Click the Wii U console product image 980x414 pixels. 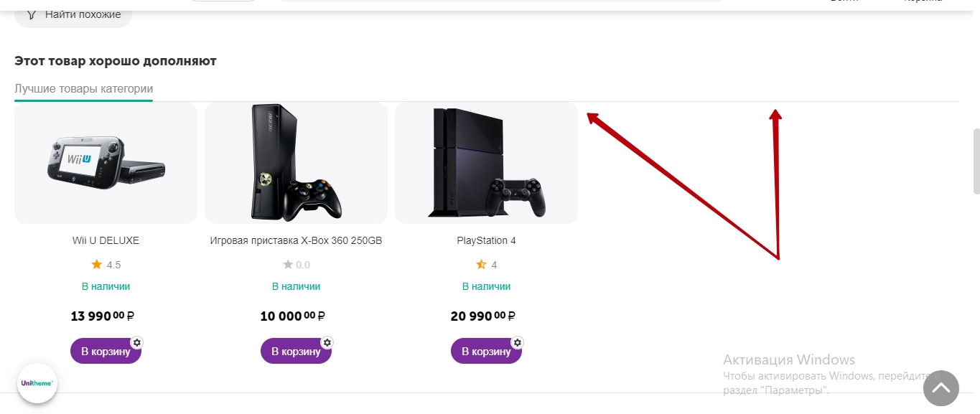click(x=106, y=163)
